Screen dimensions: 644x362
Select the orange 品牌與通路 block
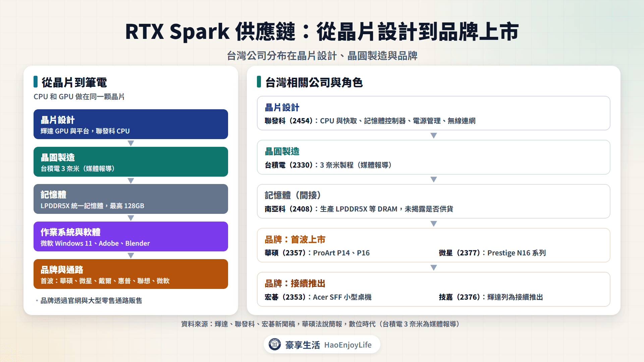[x=131, y=274]
